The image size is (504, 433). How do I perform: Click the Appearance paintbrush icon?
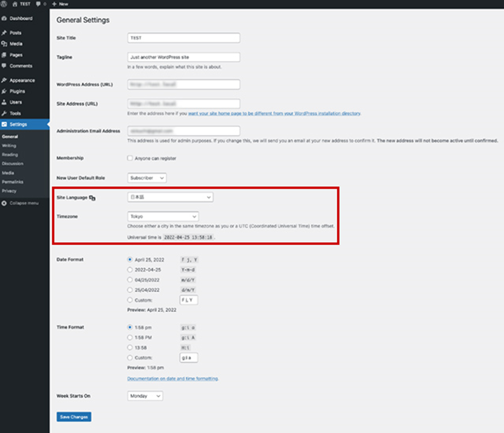tap(5, 81)
